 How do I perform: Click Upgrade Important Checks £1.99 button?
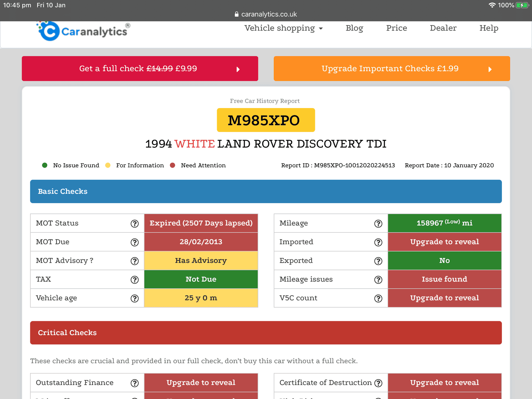click(x=392, y=68)
